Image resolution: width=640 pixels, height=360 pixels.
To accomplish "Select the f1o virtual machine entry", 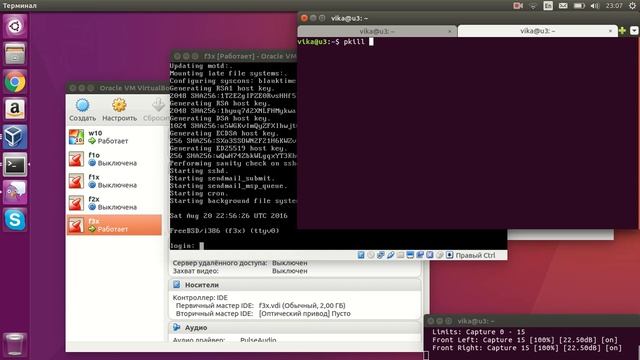I will (114, 159).
